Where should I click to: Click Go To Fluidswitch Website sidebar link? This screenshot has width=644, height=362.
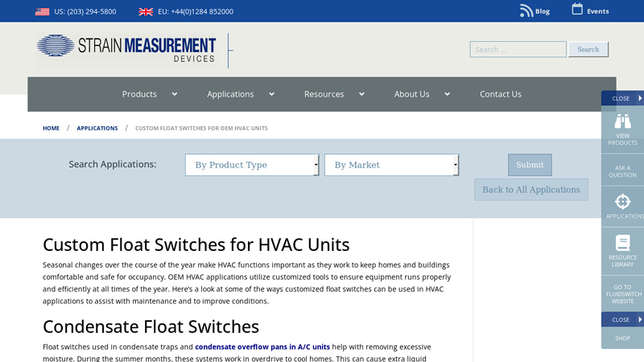click(x=622, y=294)
